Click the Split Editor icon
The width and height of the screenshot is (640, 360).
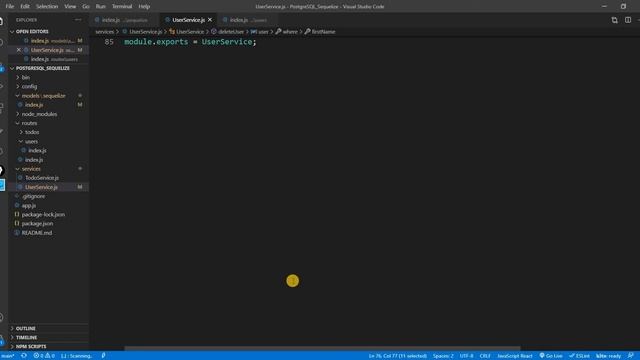pos(628,20)
